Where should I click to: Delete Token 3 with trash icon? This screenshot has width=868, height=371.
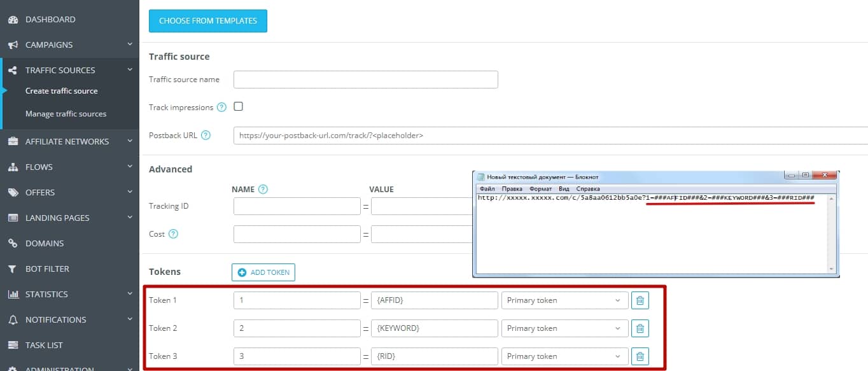640,356
